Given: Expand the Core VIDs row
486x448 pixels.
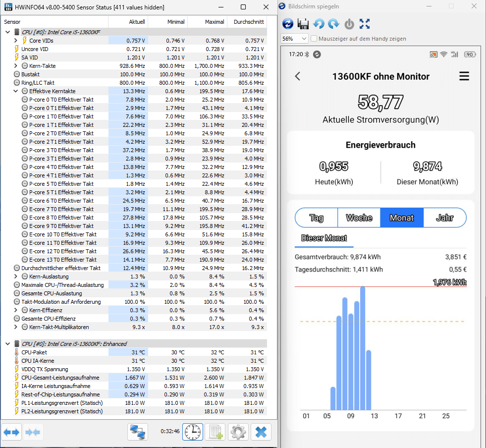Looking at the screenshot, I should (16, 40).
